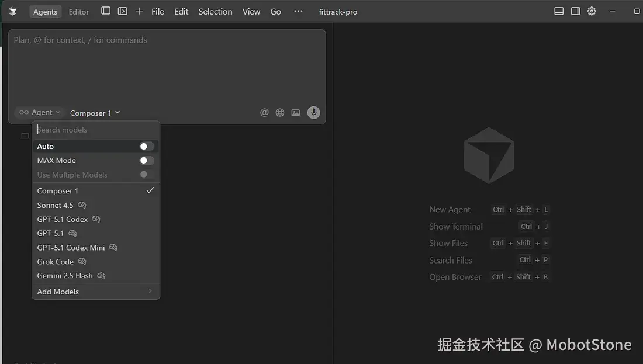Click the brain icon beside Grok Code
This screenshot has width=643, height=364.
[82, 261]
